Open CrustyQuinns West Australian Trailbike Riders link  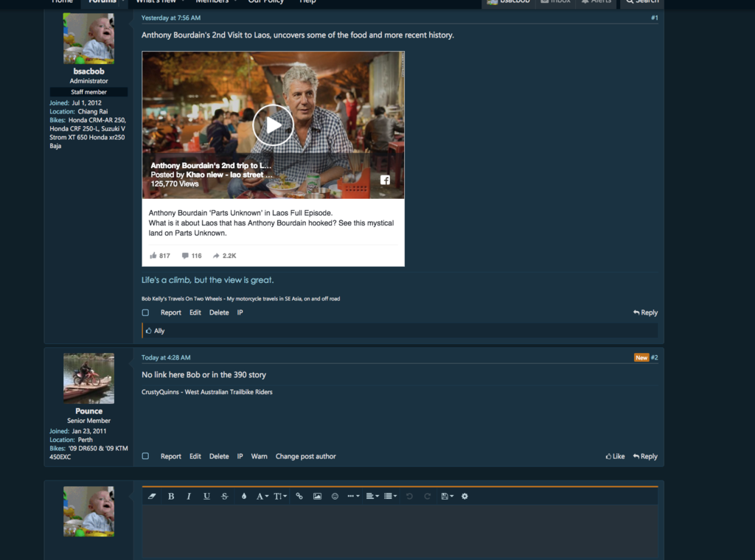[207, 392]
